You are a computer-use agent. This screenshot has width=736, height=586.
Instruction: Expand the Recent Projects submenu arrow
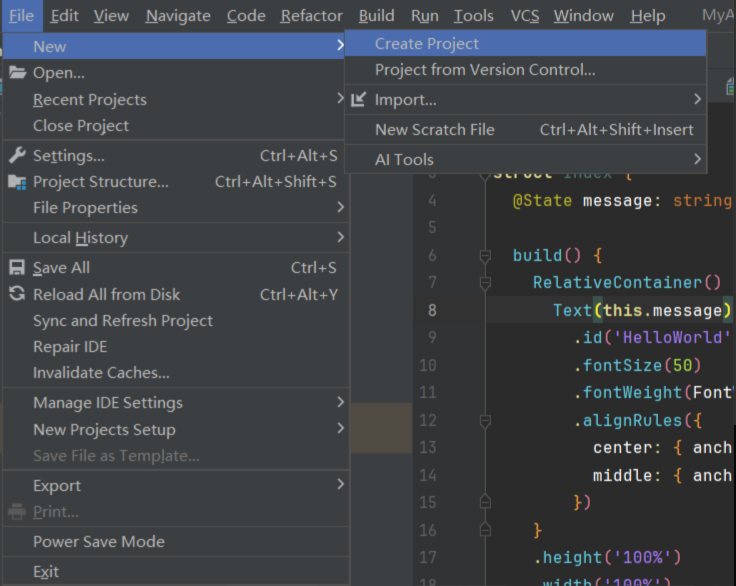click(340, 99)
